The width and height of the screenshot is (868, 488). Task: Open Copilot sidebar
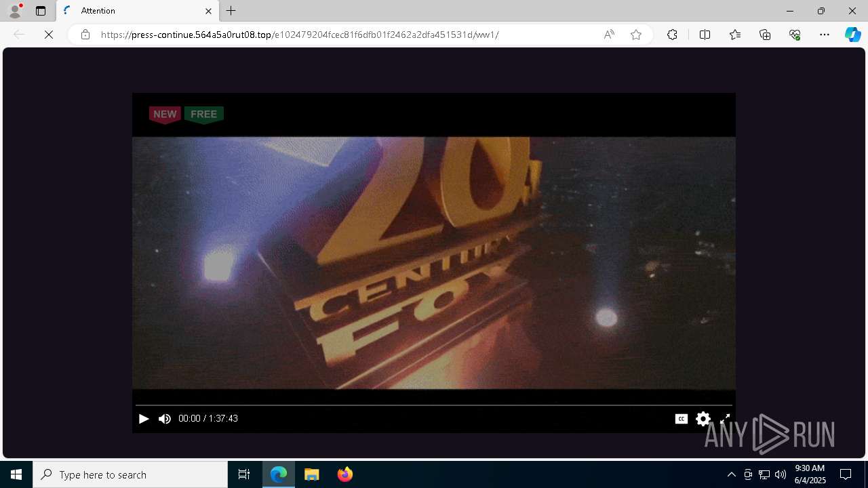852,35
